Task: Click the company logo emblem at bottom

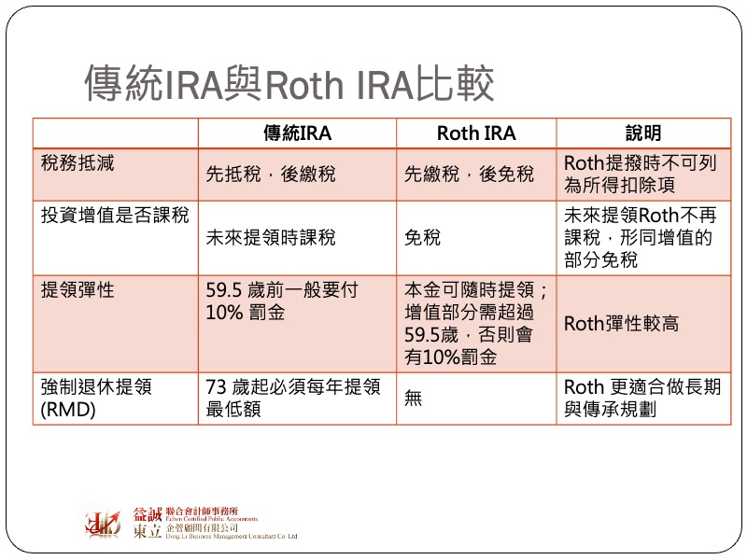Action: (x=103, y=525)
